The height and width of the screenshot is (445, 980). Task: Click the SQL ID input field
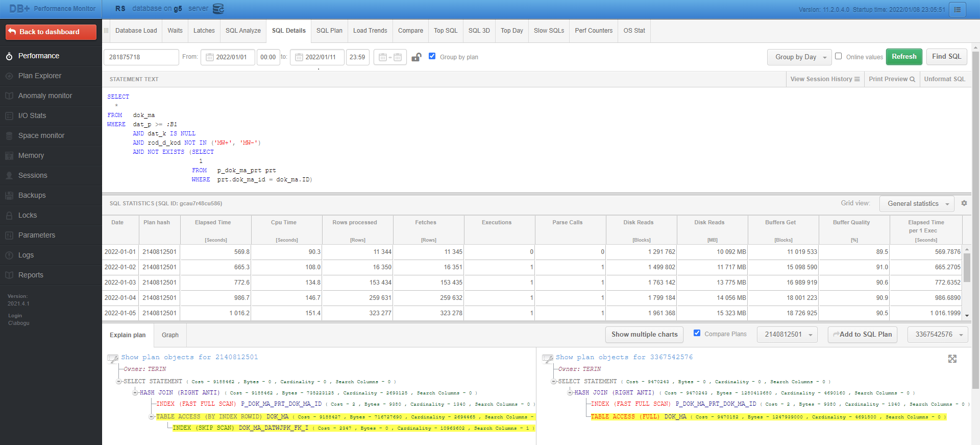coord(141,57)
